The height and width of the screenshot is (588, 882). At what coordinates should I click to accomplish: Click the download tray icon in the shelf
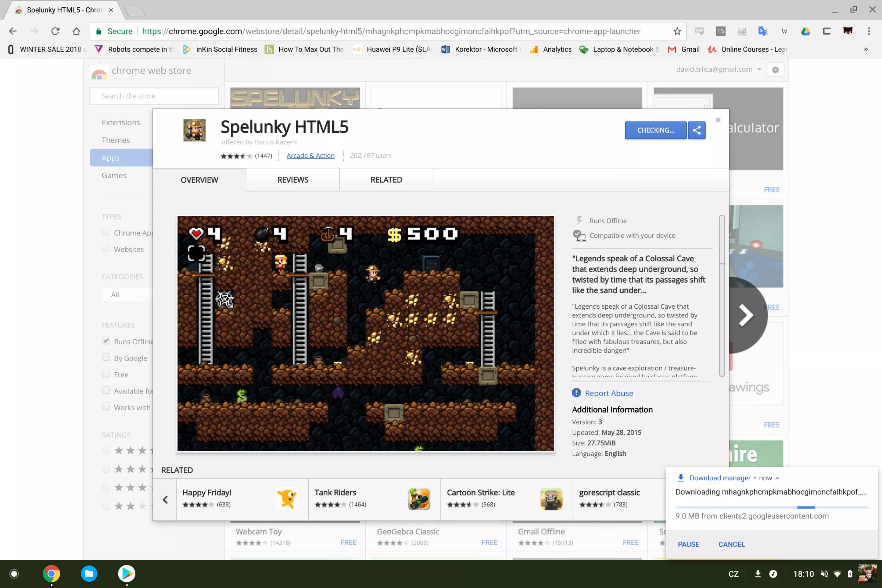pyautogui.click(x=758, y=574)
